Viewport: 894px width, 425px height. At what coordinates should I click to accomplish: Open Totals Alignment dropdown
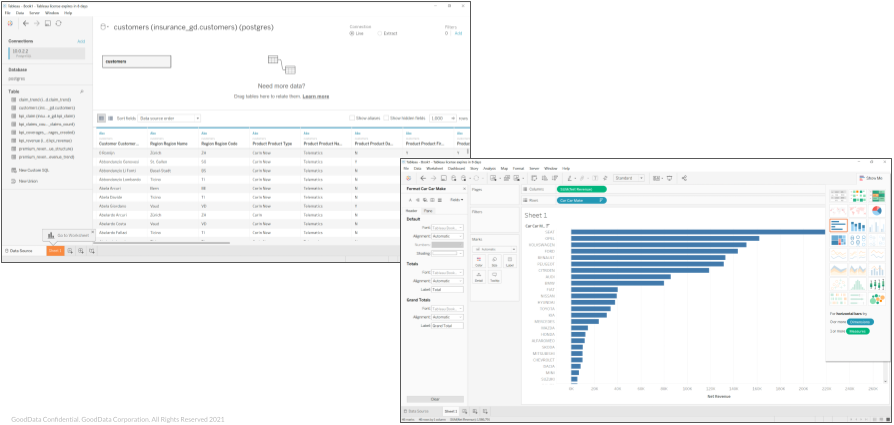[448, 281]
